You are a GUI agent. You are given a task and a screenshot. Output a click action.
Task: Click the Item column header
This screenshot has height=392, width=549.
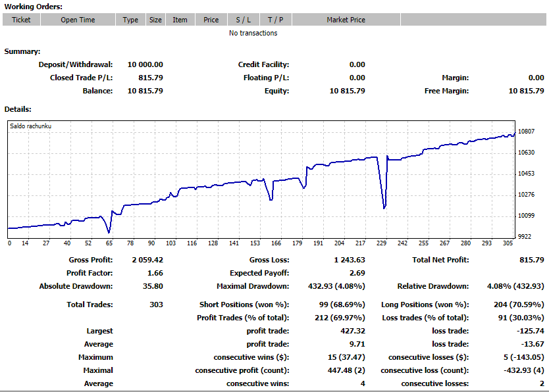tap(180, 20)
